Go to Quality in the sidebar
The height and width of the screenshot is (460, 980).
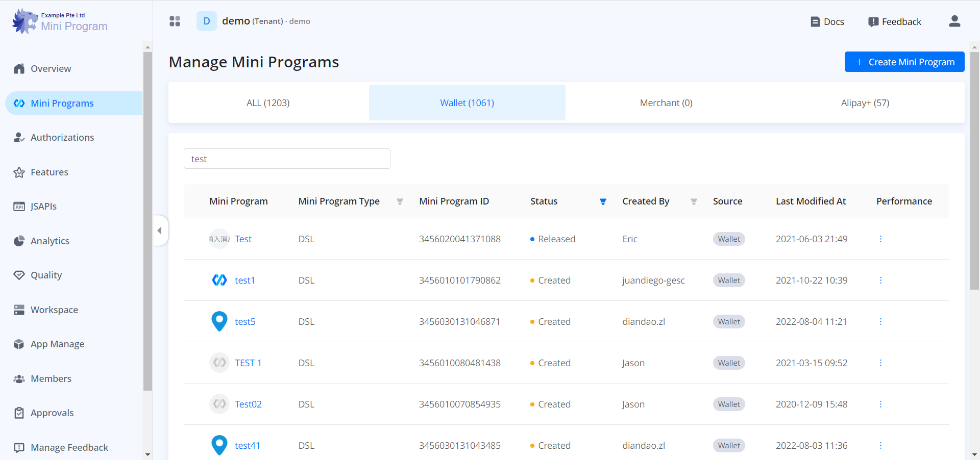(x=46, y=275)
